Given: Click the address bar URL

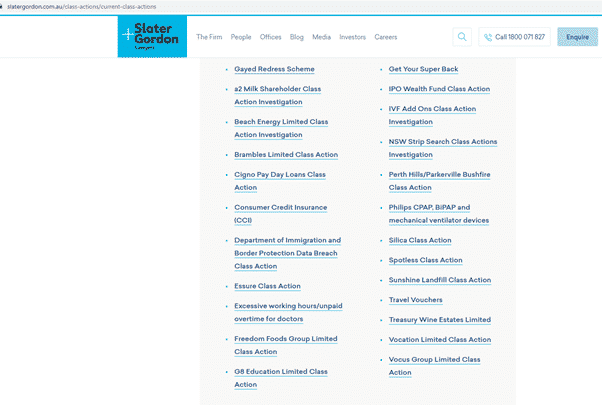Looking at the screenshot, I should click(x=81, y=7).
